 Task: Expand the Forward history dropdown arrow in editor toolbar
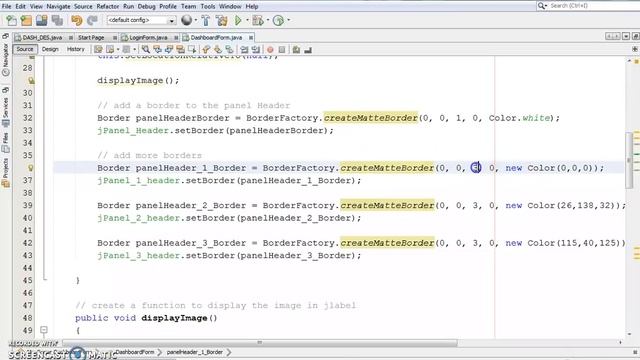point(134,50)
